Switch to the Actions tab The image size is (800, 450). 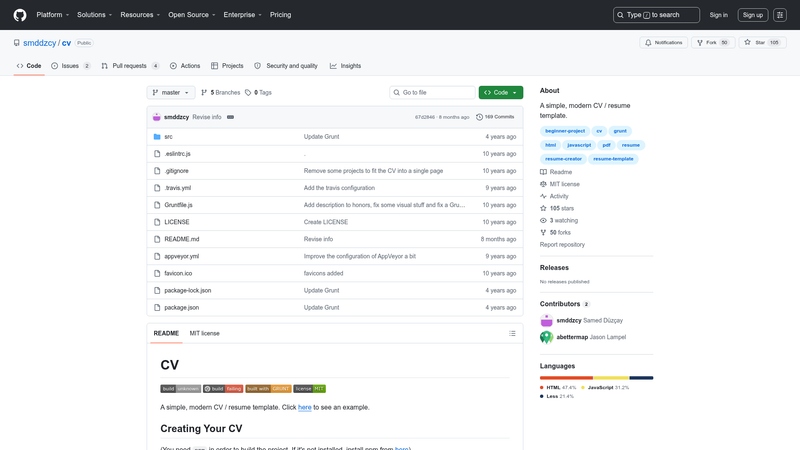pos(185,66)
